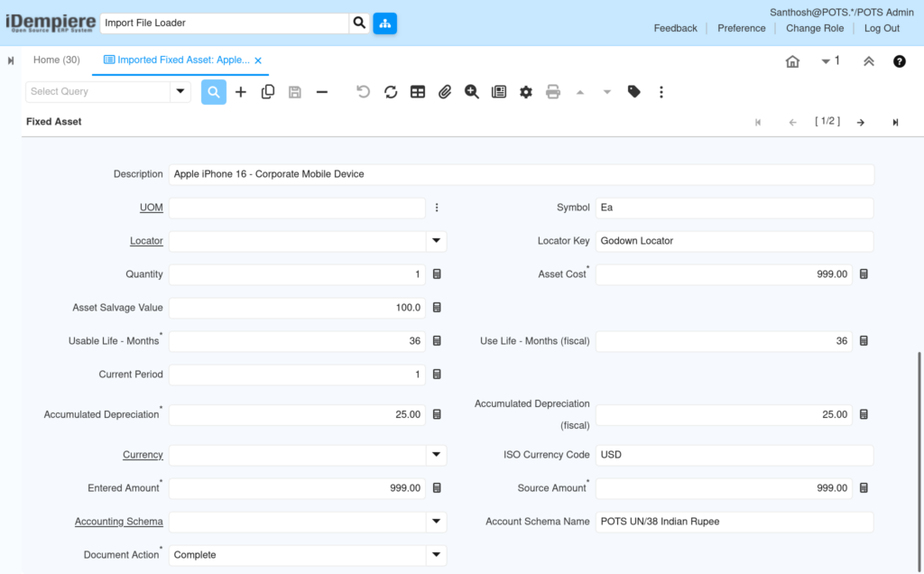This screenshot has width=924, height=574.
Task: Click the Find Record toolbar icon
Action: tap(213, 92)
